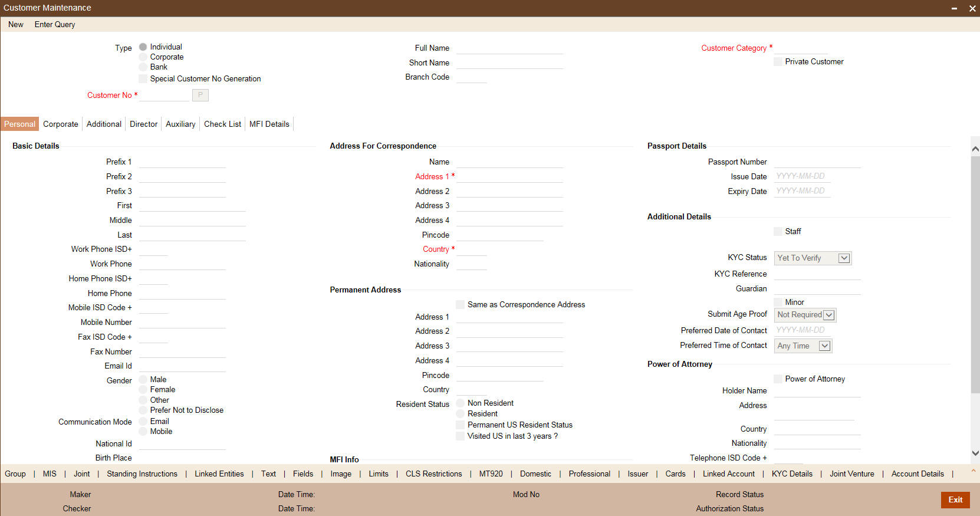Open the Linked Entities link
Viewport: 980px width, 516px height.
[x=219, y=474]
